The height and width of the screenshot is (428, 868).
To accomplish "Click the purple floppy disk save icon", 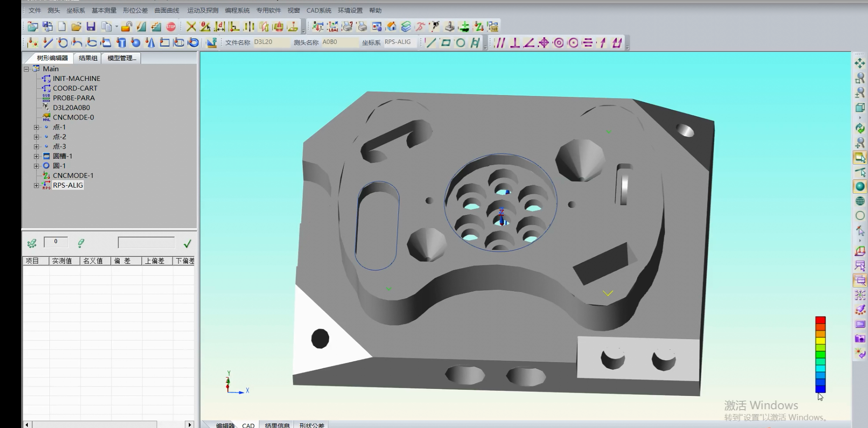I will click(x=91, y=27).
